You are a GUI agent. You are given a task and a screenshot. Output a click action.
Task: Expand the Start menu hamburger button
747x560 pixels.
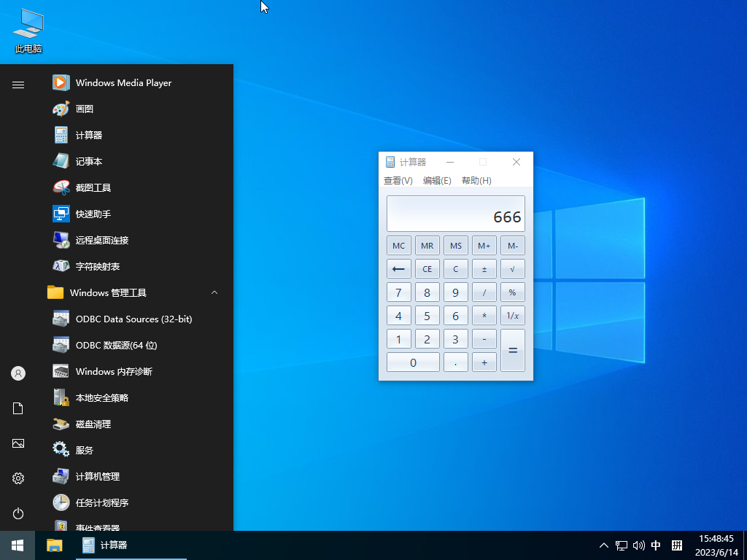click(x=18, y=85)
